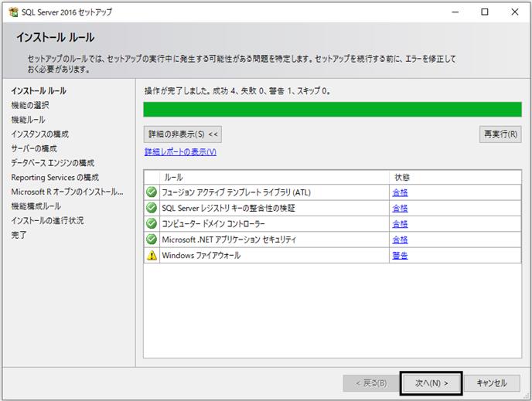This screenshot has width=532, height=401.
Task: Select Microsoft R オープンのインストール step
Action: pyautogui.click(x=67, y=192)
